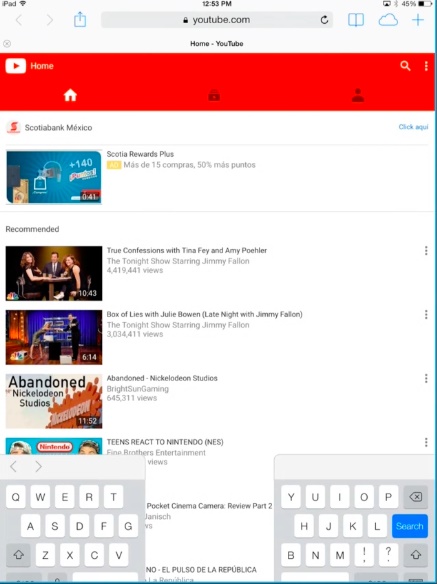The width and height of the screenshot is (437, 584).
Task: Show iCloud tabs cloud icon
Action: pyautogui.click(x=388, y=20)
